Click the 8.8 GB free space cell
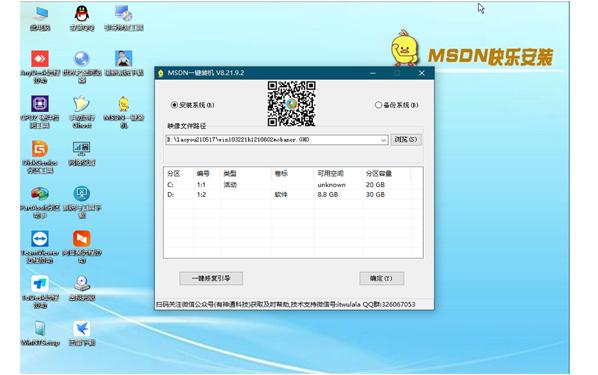This screenshot has width=598, height=375. coord(328,195)
